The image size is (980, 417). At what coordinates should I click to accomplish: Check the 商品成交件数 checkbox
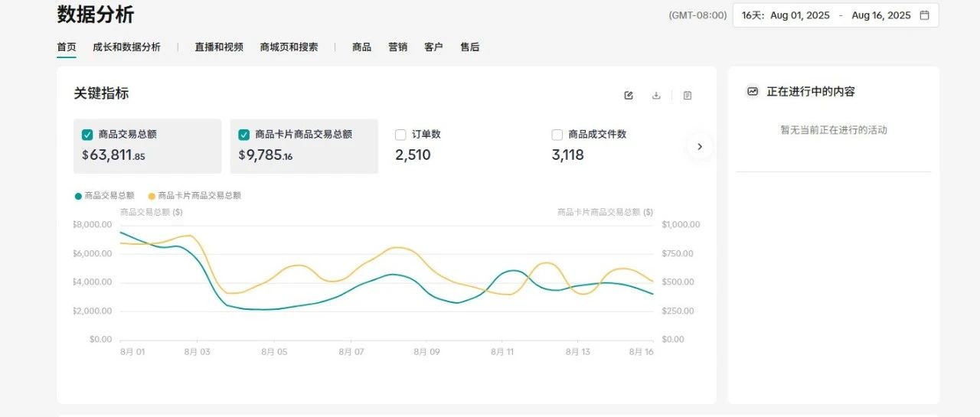click(557, 135)
